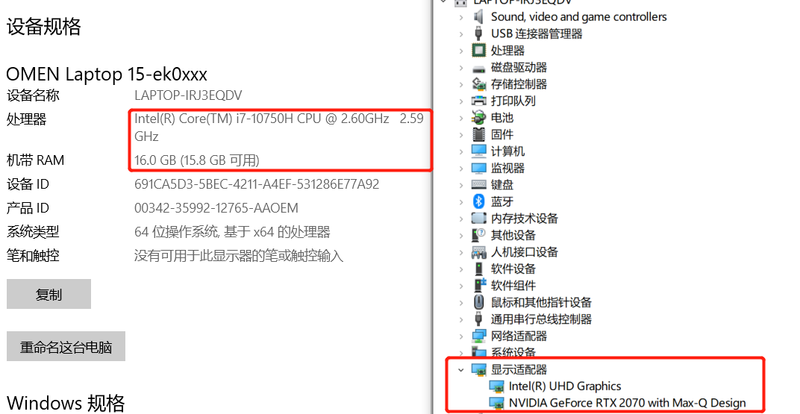Expand the USB 连接器管理器 category
800x414 pixels.
pyautogui.click(x=461, y=34)
